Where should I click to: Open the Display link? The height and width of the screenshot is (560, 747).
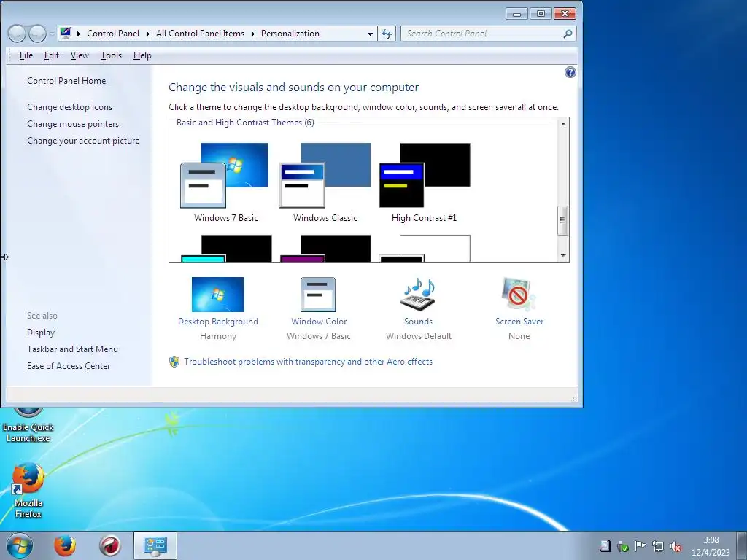click(41, 332)
